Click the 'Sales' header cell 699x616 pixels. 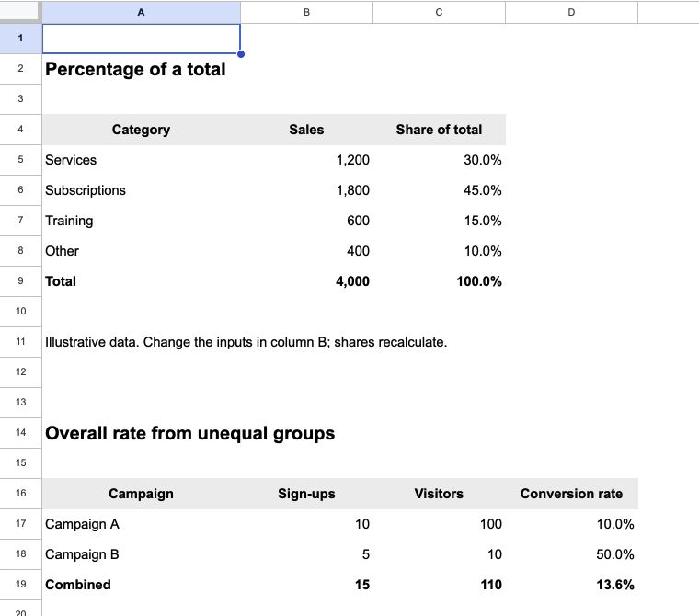(306, 130)
